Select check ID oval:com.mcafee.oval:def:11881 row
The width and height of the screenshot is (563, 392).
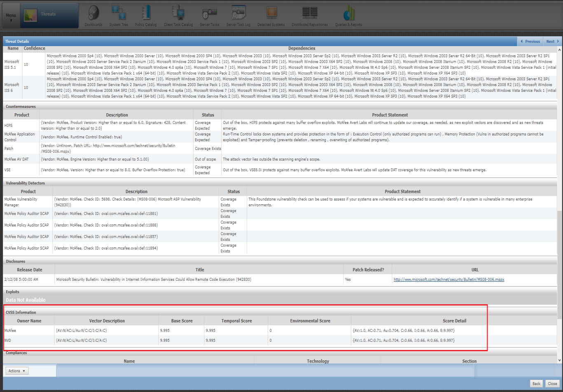click(280, 213)
